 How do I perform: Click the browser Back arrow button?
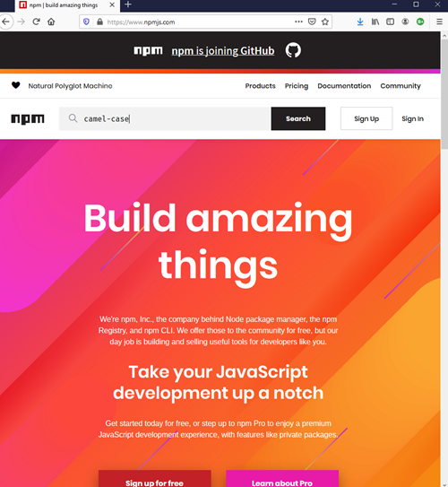[x=5, y=22]
